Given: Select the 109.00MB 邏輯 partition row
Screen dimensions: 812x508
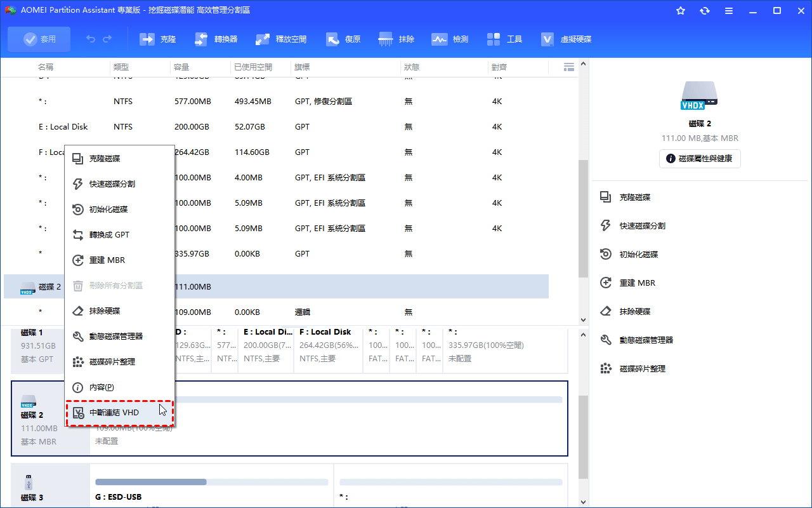Looking at the screenshot, I should (276, 312).
